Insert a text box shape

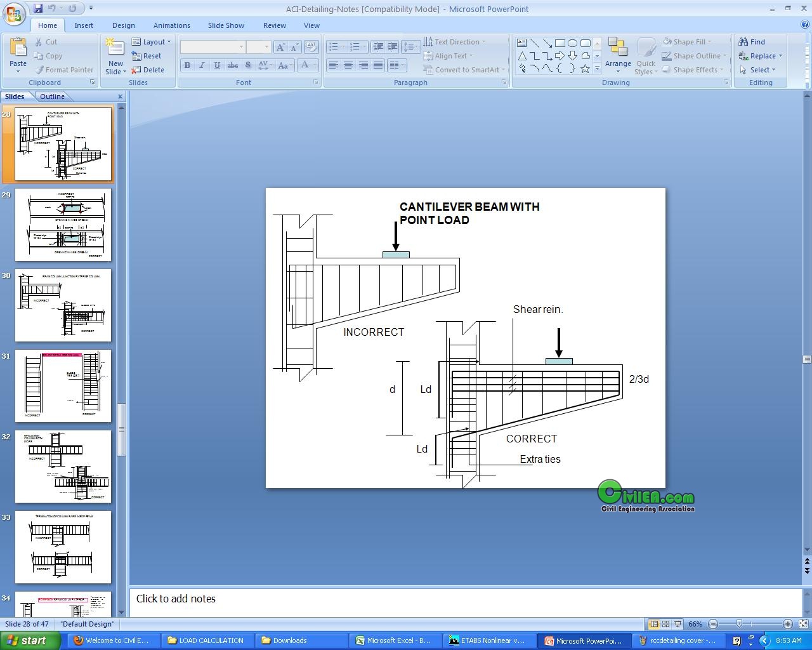522,43
